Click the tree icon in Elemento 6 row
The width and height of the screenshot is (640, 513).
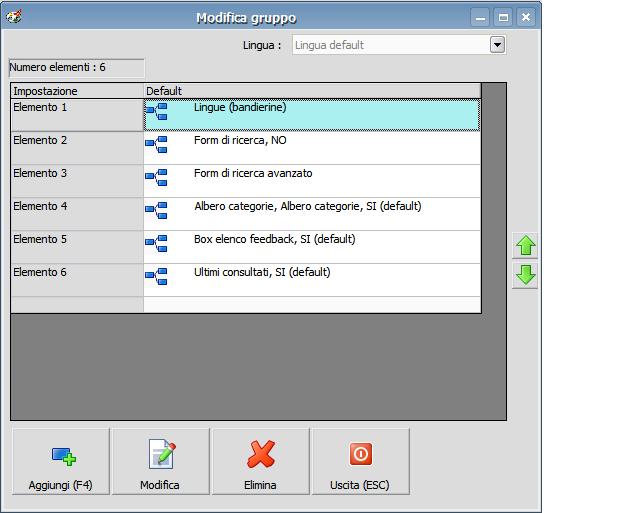(x=156, y=277)
